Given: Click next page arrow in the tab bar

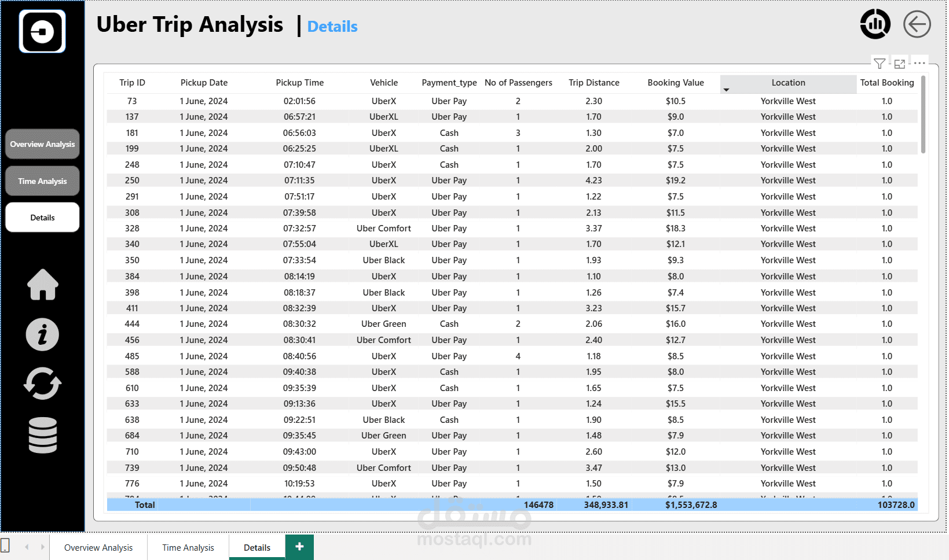Looking at the screenshot, I should [x=42, y=547].
